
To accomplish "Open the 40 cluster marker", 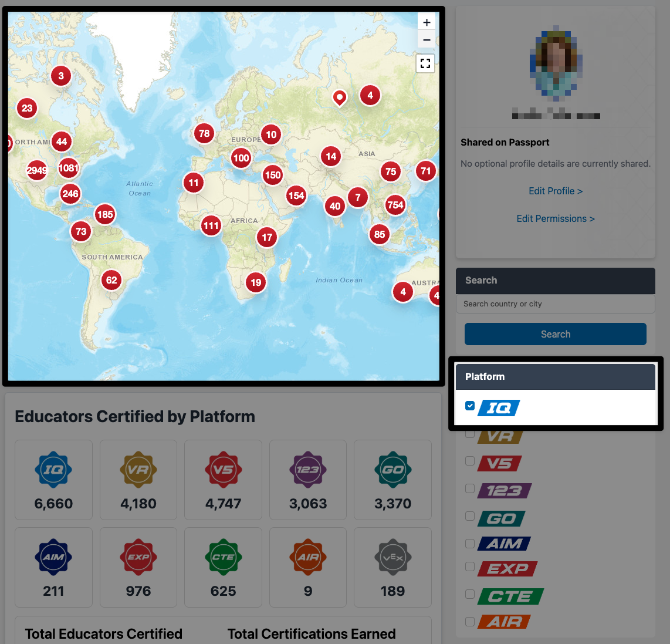I will (335, 206).
